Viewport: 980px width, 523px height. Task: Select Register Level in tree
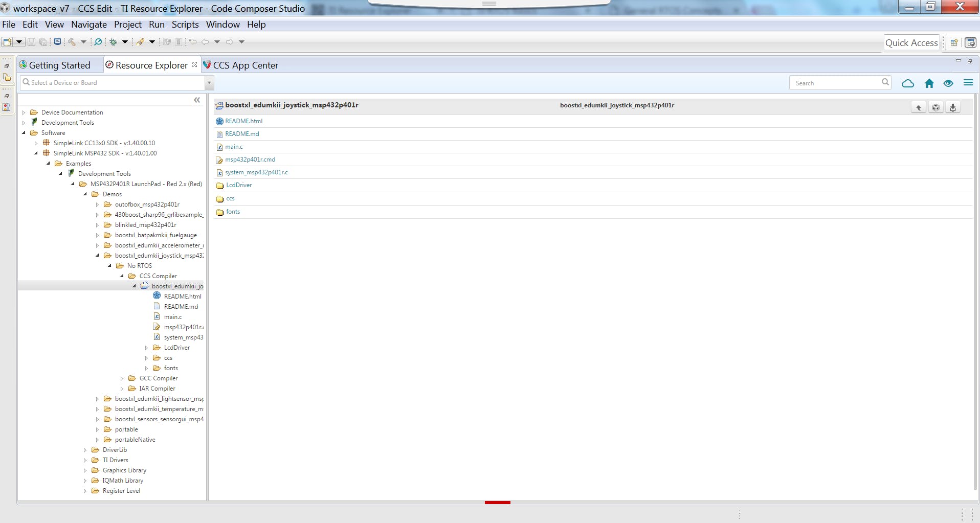point(121,491)
